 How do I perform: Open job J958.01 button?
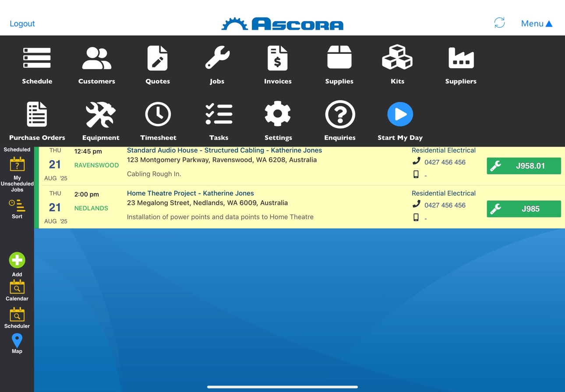pos(524,166)
